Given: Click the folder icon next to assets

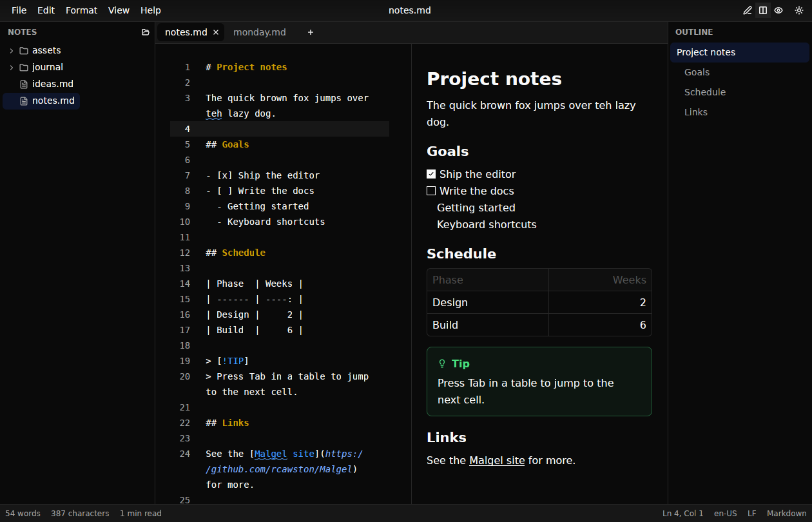Looking at the screenshot, I should (x=24, y=50).
